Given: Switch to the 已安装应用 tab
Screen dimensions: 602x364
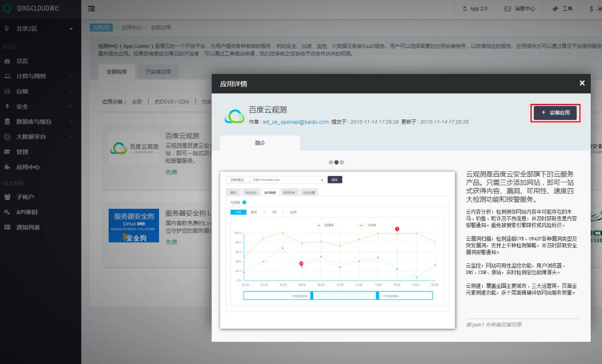Looking at the screenshot, I should [158, 72].
